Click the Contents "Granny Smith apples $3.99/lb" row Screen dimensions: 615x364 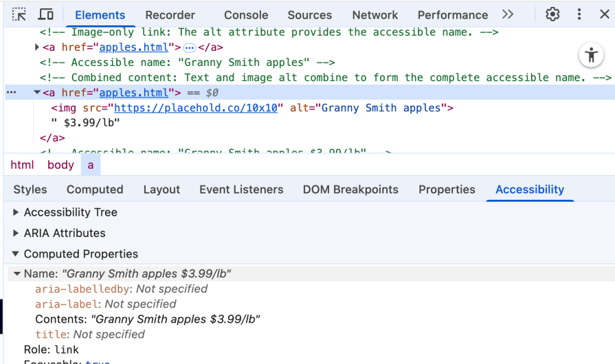pyautogui.click(x=148, y=319)
